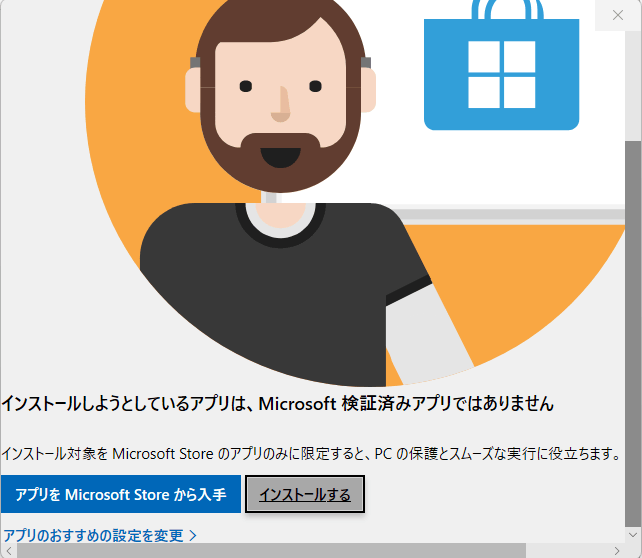This screenshot has height=558, width=642.
Task: Click the heading about Microsoft 検証済みアプリ
Action: point(278,404)
